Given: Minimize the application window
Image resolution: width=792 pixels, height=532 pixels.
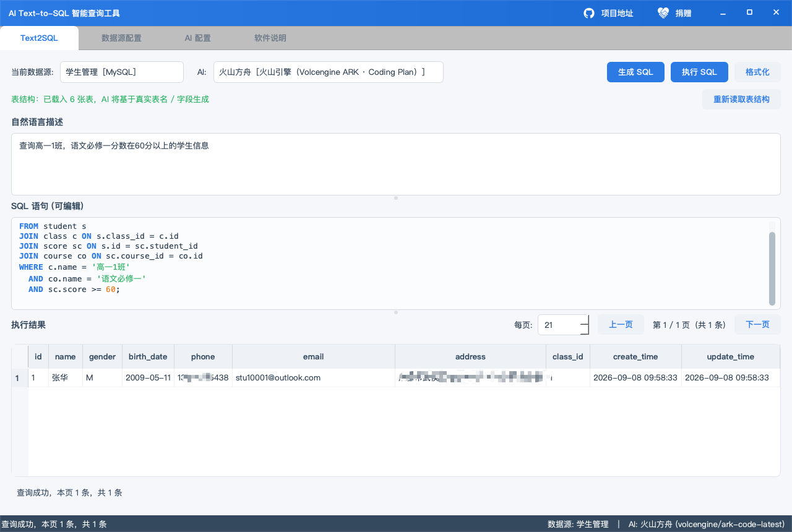Looking at the screenshot, I should click(721, 13).
